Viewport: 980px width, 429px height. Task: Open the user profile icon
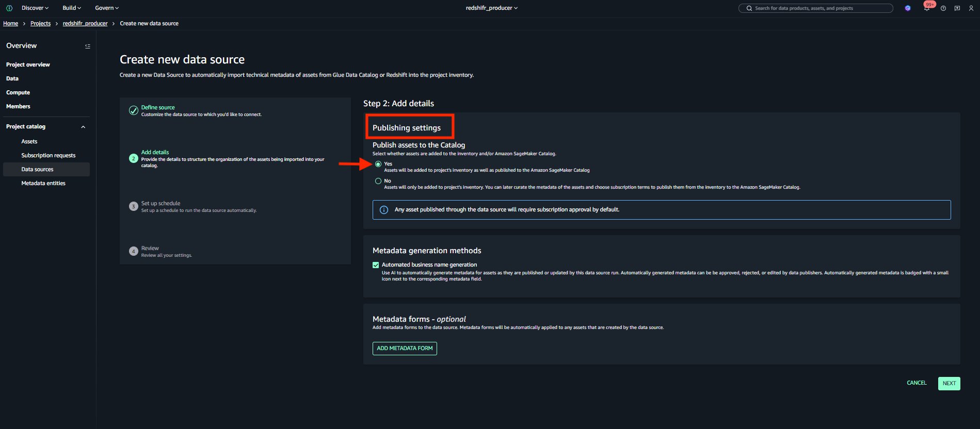tap(971, 8)
